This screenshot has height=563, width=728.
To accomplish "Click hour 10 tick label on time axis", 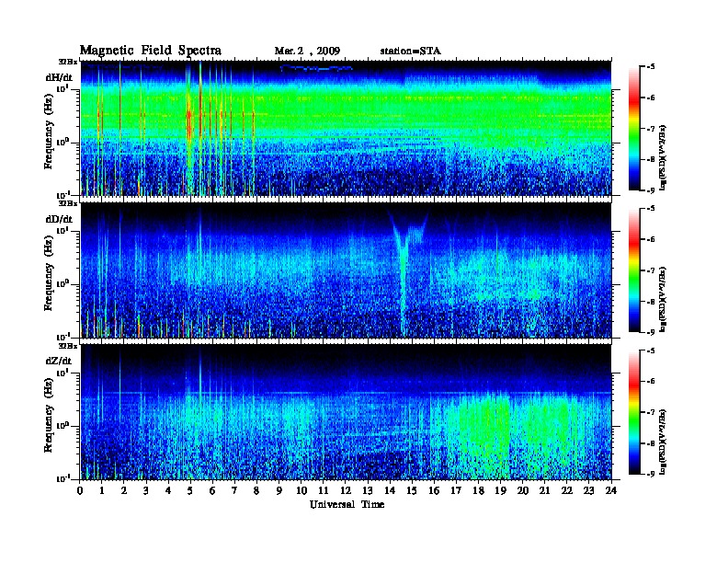I will coord(301,490).
